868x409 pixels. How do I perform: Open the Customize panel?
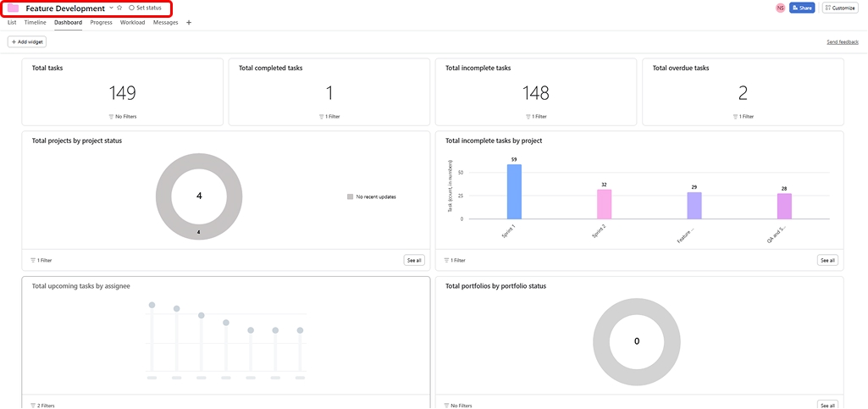[840, 8]
